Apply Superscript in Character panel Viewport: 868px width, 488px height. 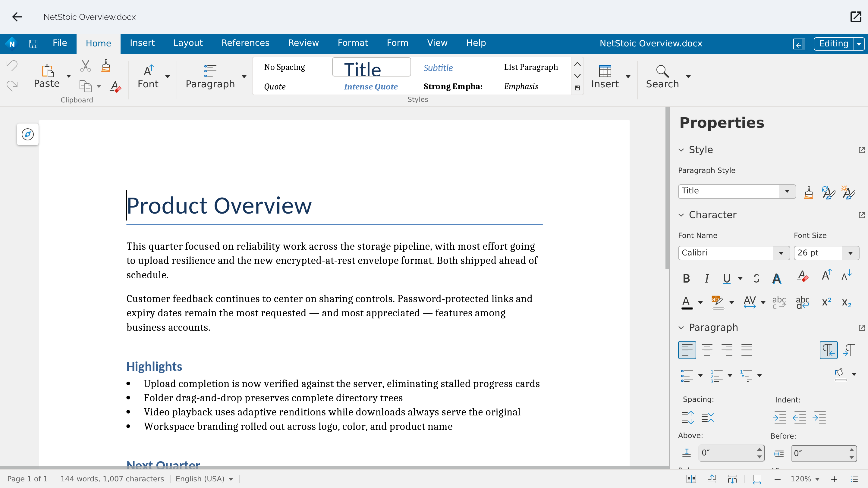[826, 302]
